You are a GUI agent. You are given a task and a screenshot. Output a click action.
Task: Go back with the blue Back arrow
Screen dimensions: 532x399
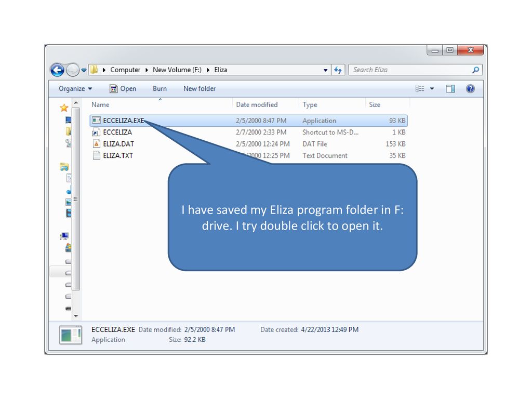(x=57, y=70)
